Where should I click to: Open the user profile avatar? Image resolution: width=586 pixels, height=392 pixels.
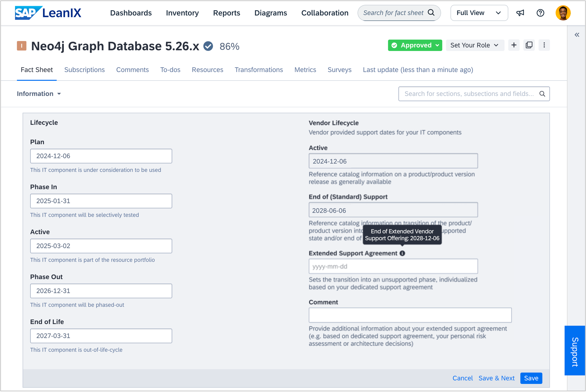point(563,13)
